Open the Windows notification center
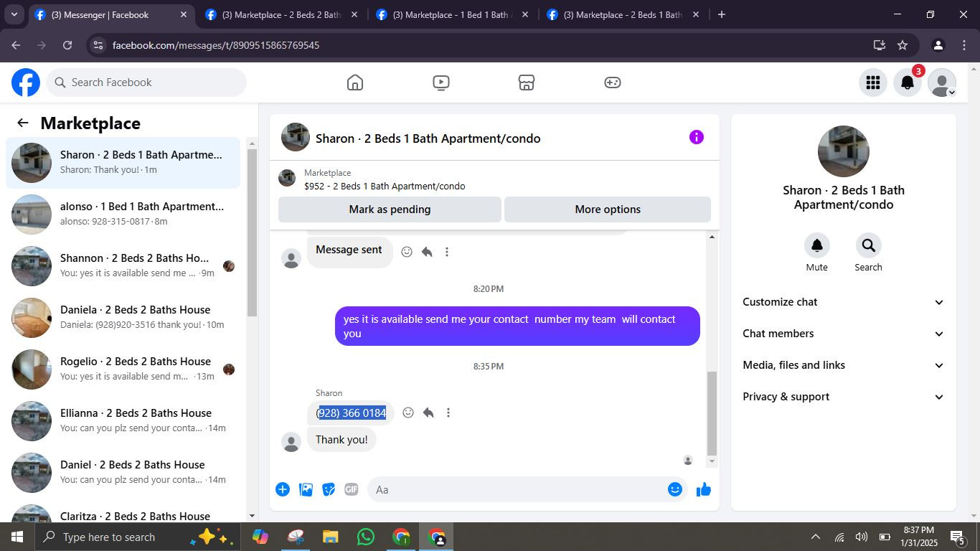Image resolution: width=980 pixels, height=551 pixels. click(x=957, y=537)
